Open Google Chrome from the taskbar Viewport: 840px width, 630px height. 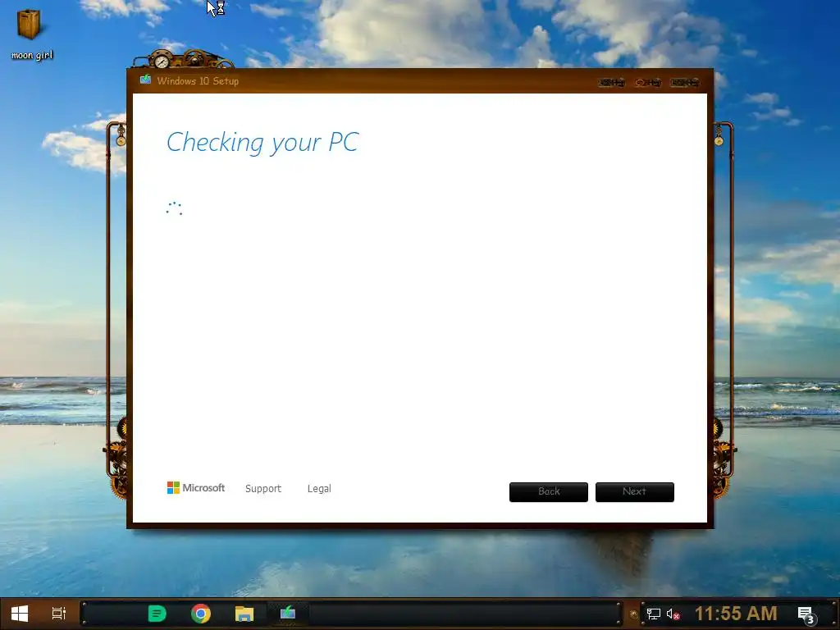[201, 614]
